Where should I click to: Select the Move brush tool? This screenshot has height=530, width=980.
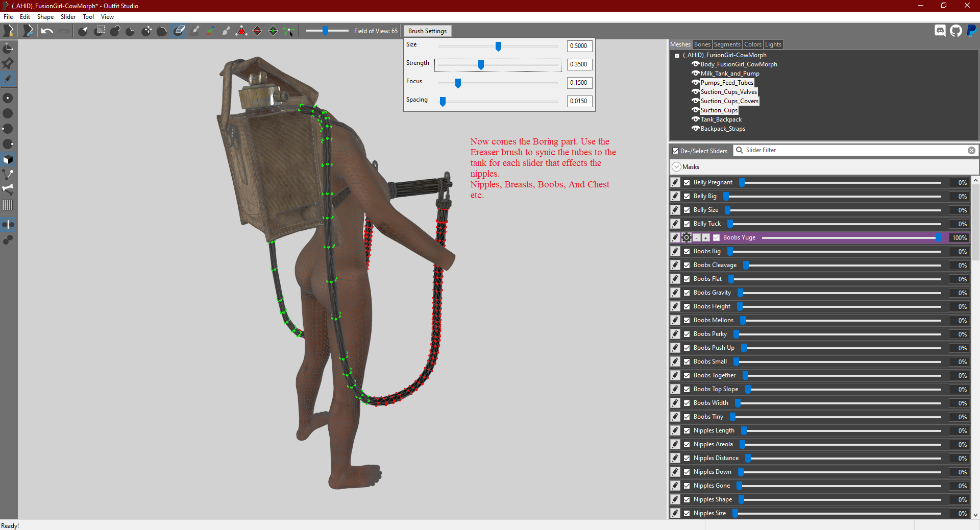(x=146, y=31)
